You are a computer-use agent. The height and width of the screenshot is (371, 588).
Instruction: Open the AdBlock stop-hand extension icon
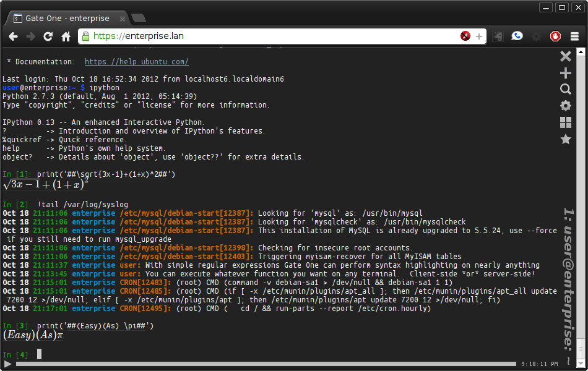(555, 36)
